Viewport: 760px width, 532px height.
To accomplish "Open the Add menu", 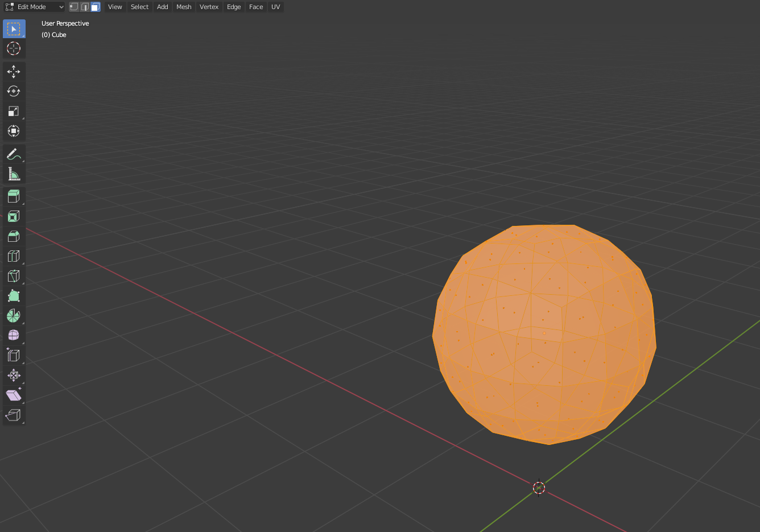I will pos(163,7).
